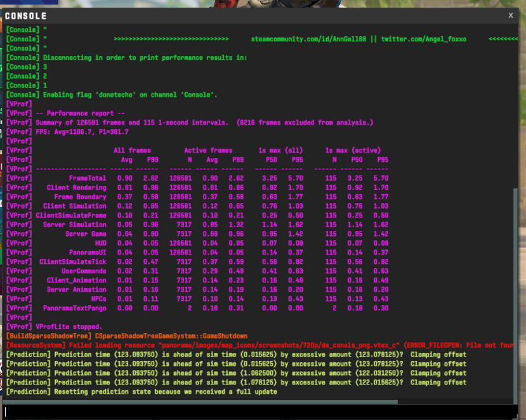Click the horizontal scrollbar thumb of console
Screen dimensions: 526x420
click(x=201, y=402)
